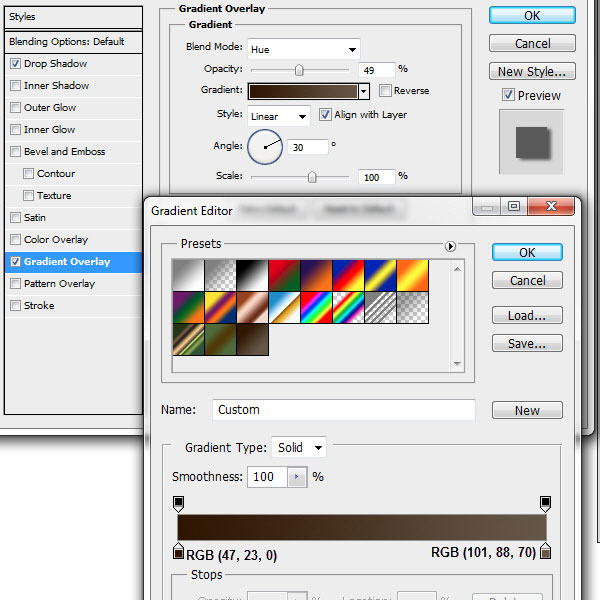Click the Opacity slider handle

[x=299, y=70]
